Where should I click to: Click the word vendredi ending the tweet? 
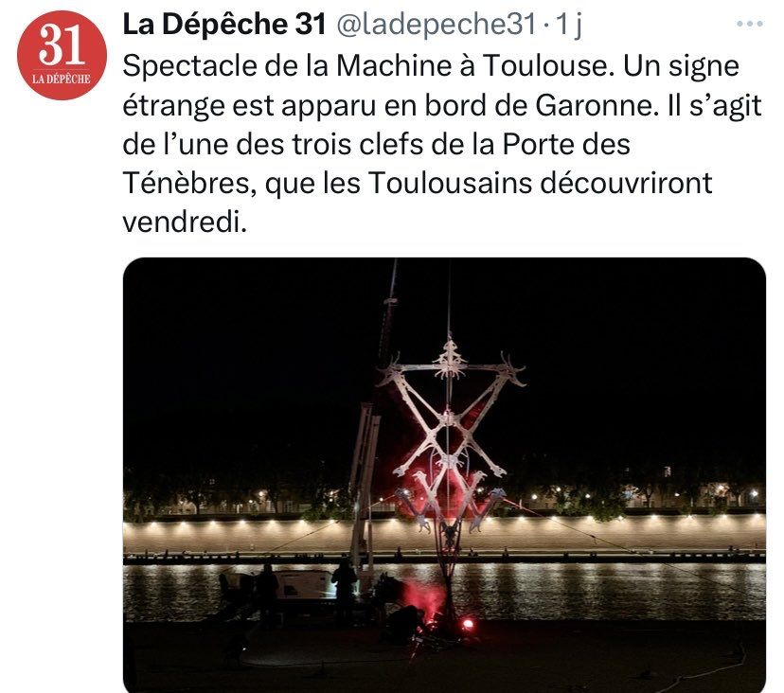click(x=185, y=222)
